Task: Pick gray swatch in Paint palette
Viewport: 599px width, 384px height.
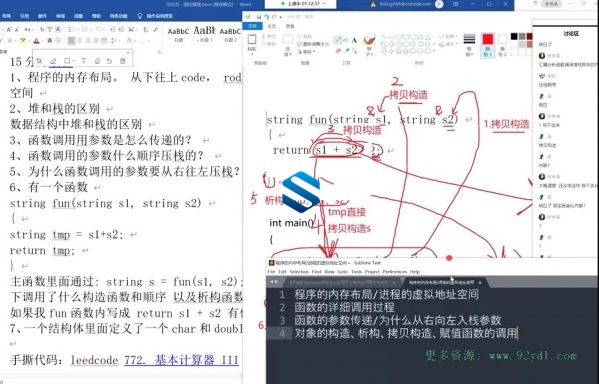Action: point(522,36)
